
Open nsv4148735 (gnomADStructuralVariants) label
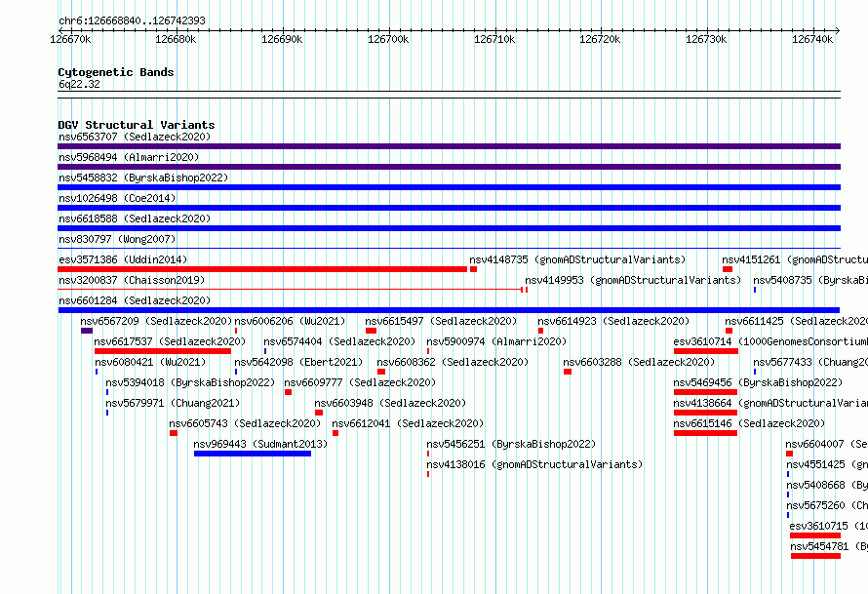[x=577, y=259]
